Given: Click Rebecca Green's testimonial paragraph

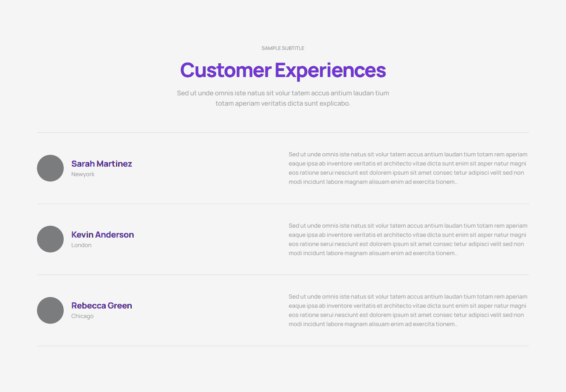Looking at the screenshot, I should [x=408, y=310].
